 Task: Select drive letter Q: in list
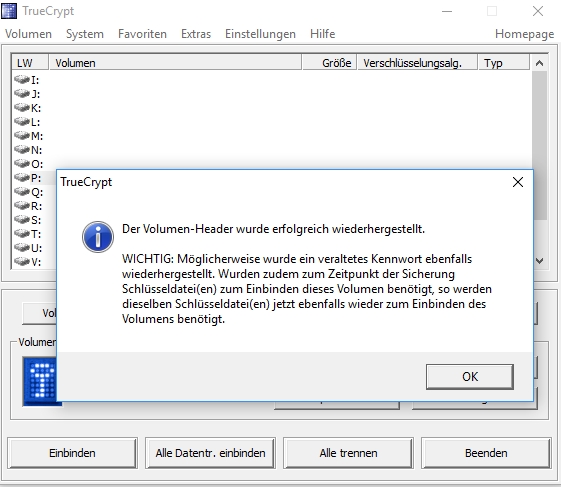click(28, 192)
